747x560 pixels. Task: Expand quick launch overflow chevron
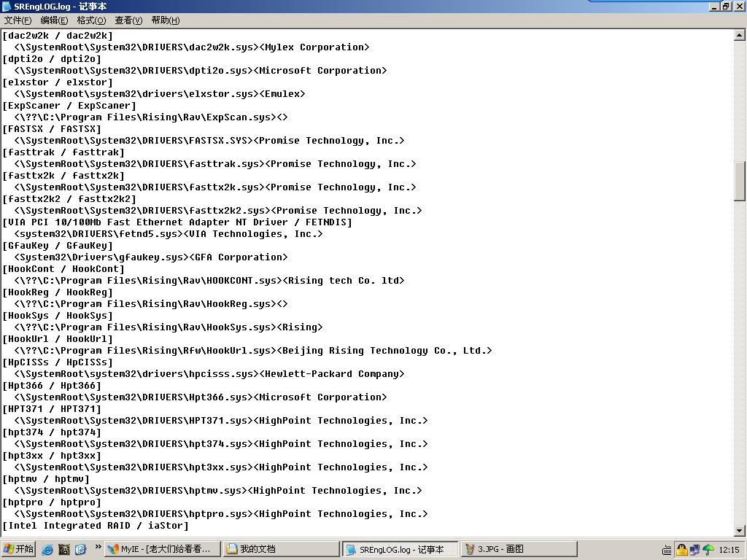pos(98,547)
